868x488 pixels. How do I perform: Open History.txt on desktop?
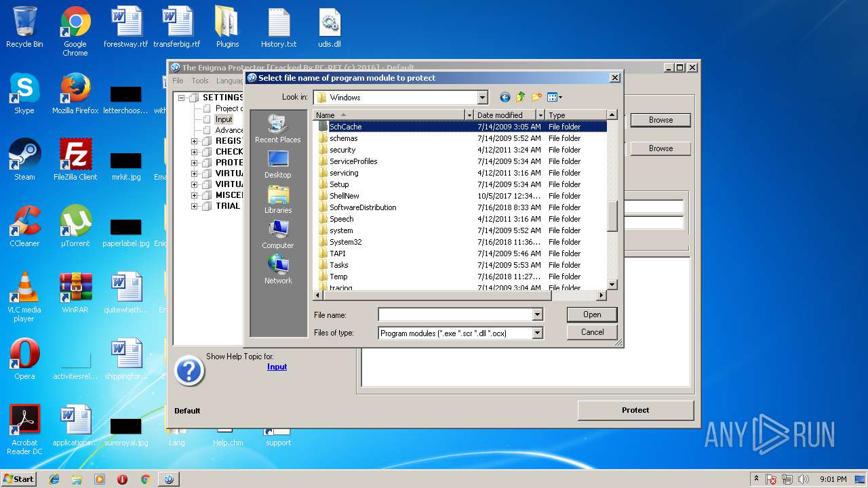click(279, 28)
